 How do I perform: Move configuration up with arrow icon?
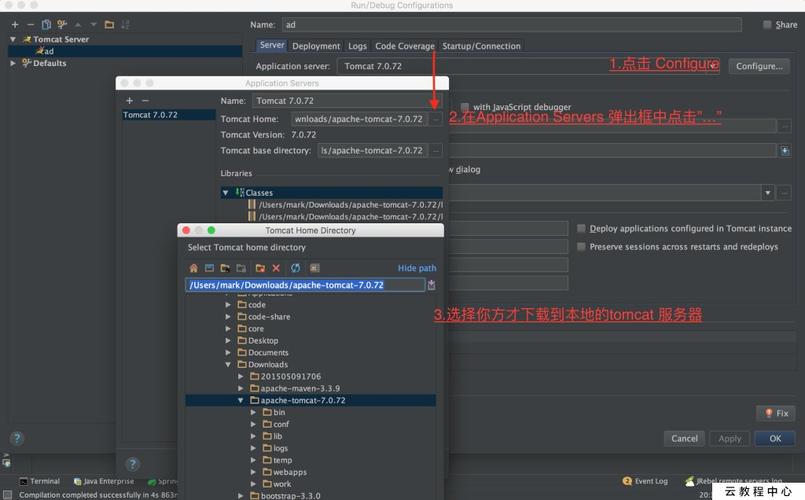pyautogui.click(x=78, y=24)
